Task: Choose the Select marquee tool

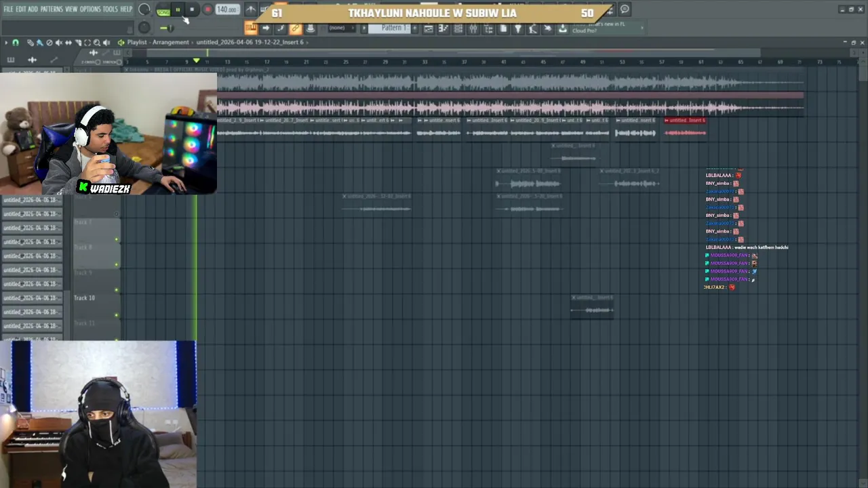Action: [x=87, y=42]
